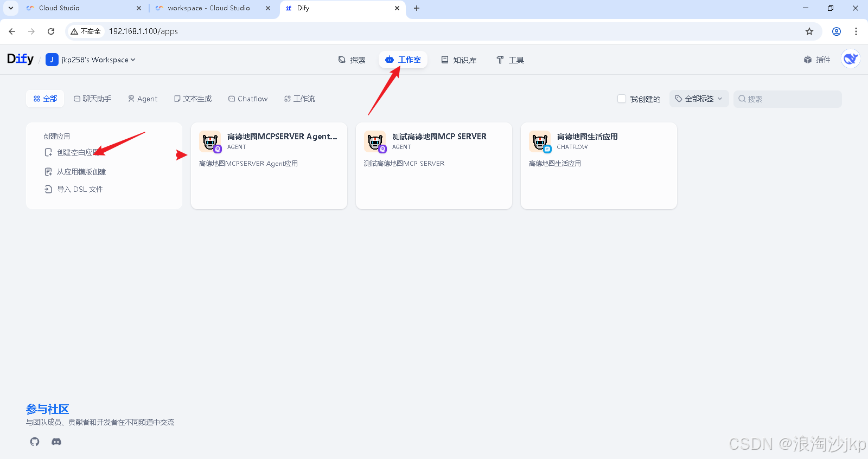This screenshot has height=459, width=868.
Task: Filter apps by Chatflow type
Action: point(248,99)
